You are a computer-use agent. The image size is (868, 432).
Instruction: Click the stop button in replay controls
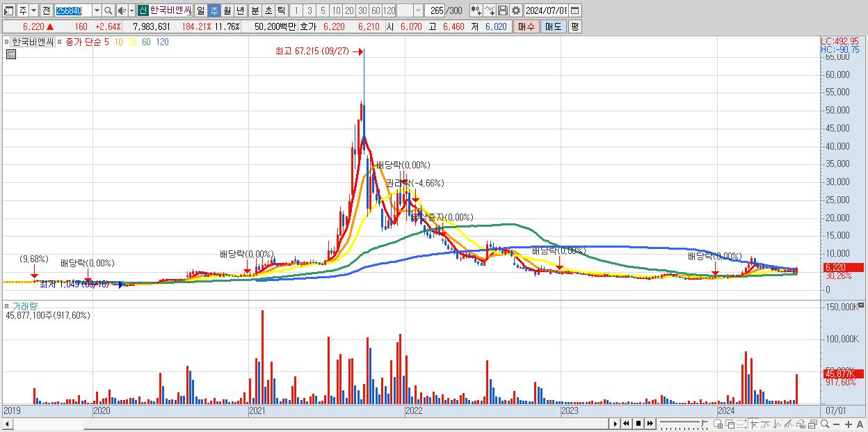[638, 424]
